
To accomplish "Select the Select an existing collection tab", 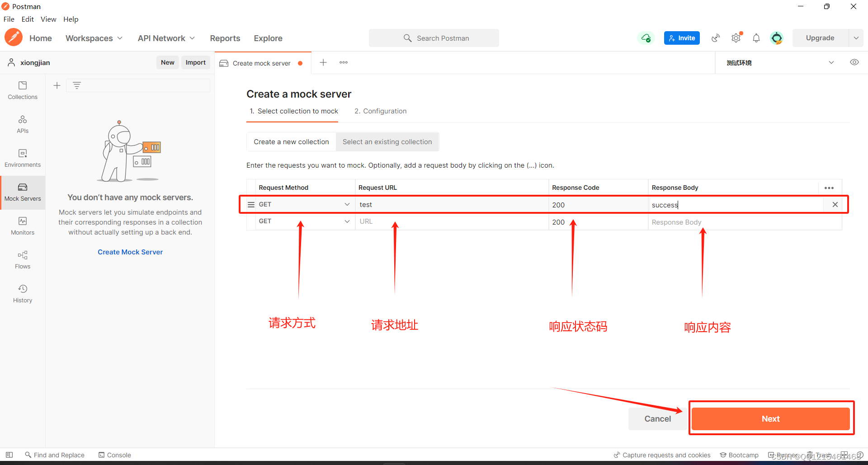I will (x=387, y=142).
